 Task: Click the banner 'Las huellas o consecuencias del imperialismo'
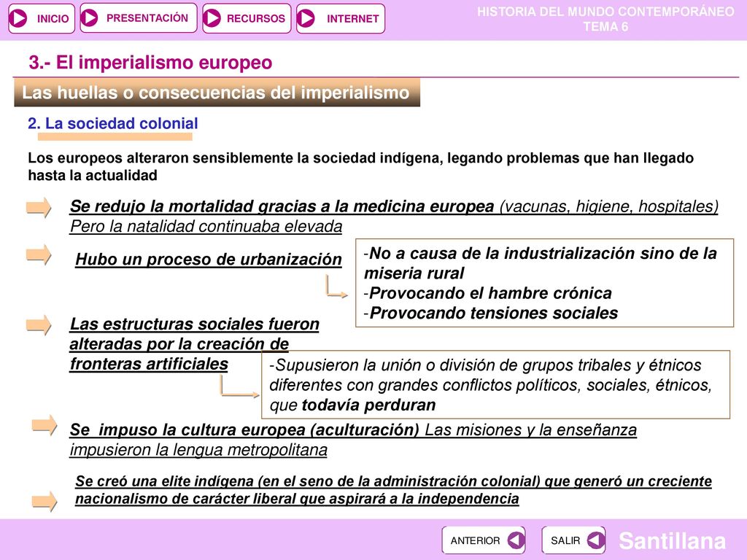[217, 93]
